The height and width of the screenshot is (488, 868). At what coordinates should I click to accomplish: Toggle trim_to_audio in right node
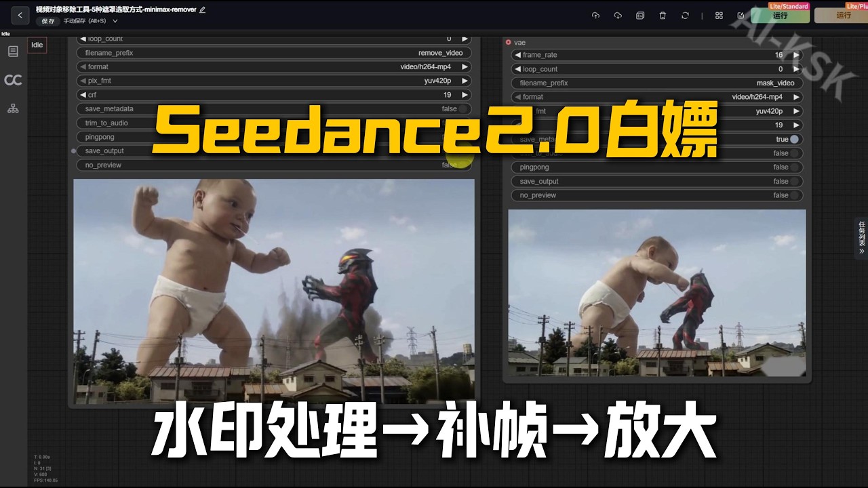tap(794, 153)
